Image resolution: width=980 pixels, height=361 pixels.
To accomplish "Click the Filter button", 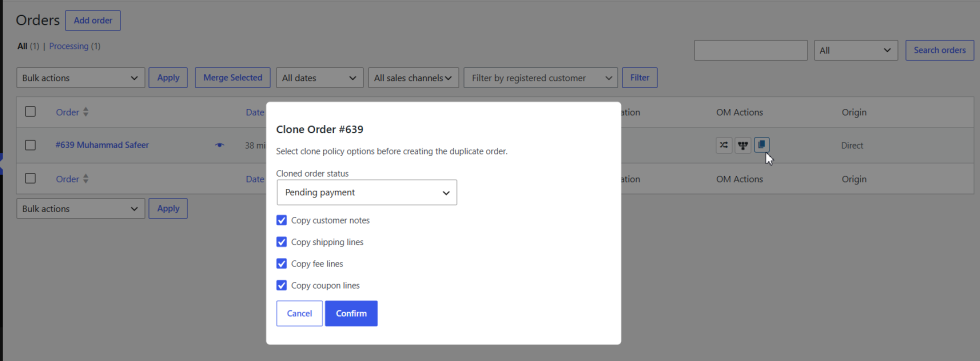I will [639, 78].
